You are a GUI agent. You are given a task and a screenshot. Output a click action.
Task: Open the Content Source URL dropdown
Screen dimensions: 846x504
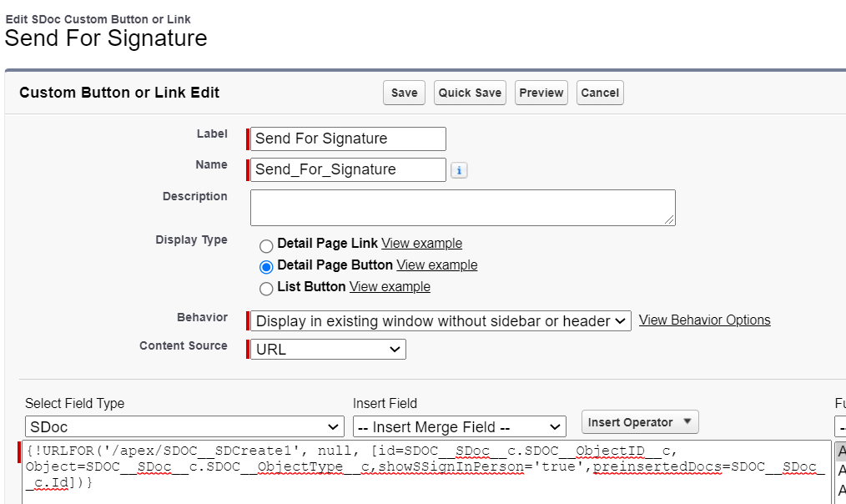[328, 349]
